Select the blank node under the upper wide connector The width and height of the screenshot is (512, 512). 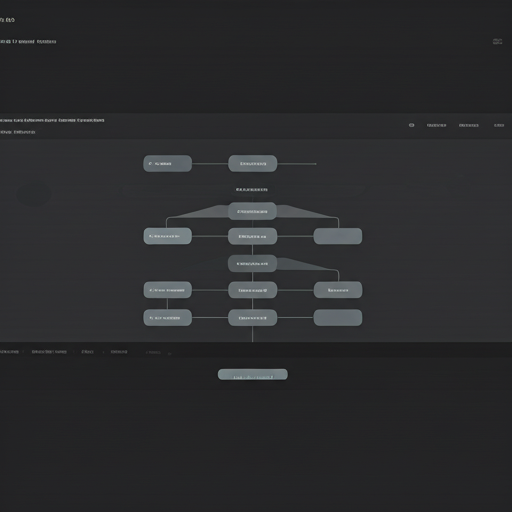coord(338,236)
